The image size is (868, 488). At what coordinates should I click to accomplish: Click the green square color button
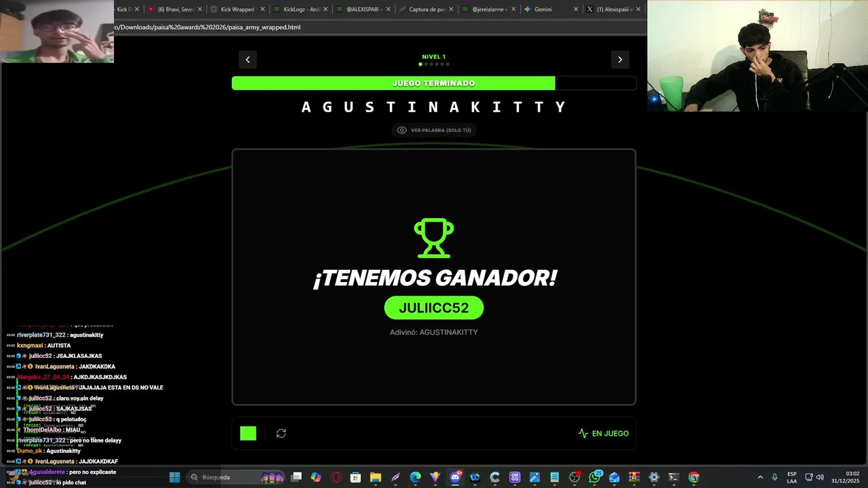point(248,433)
